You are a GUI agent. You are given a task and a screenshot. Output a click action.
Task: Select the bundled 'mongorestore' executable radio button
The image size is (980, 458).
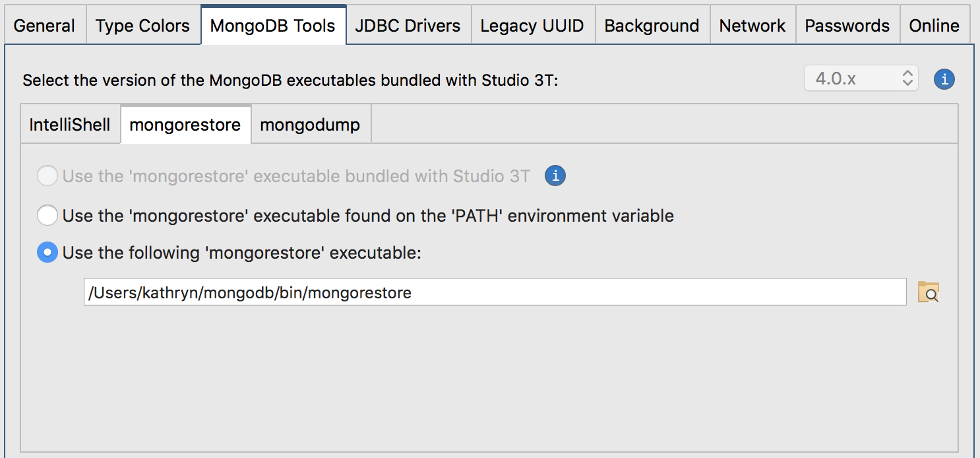pyautogui.click(x=47, y=176)
